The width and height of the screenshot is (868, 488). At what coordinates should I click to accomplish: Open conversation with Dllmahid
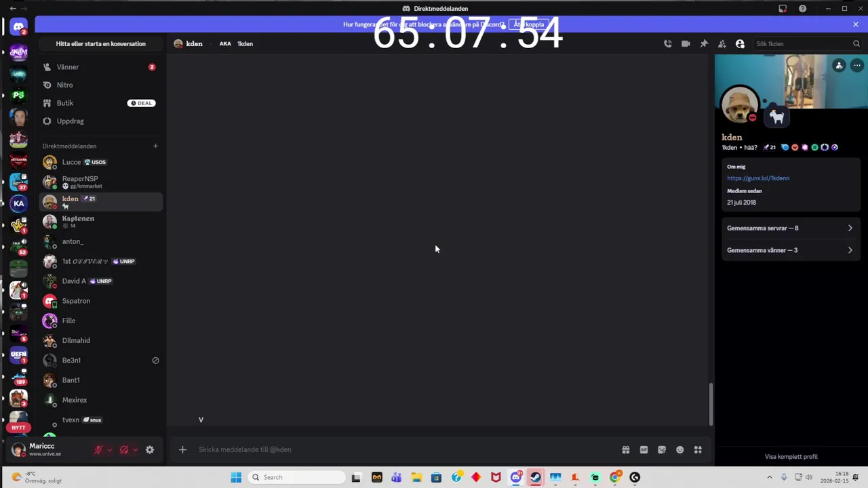pyautogui.click(x=100, y=340)
